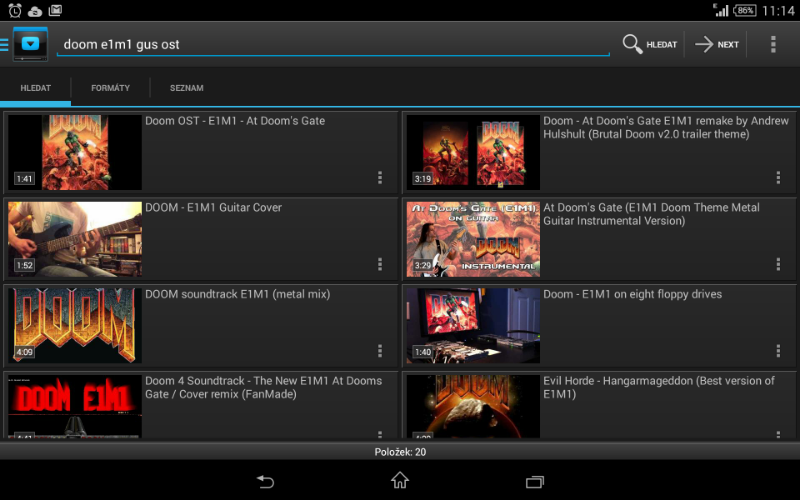Select title "Doom - E1M1 on eight floppy drives"
800x500 pixels.
pos(632,294)
